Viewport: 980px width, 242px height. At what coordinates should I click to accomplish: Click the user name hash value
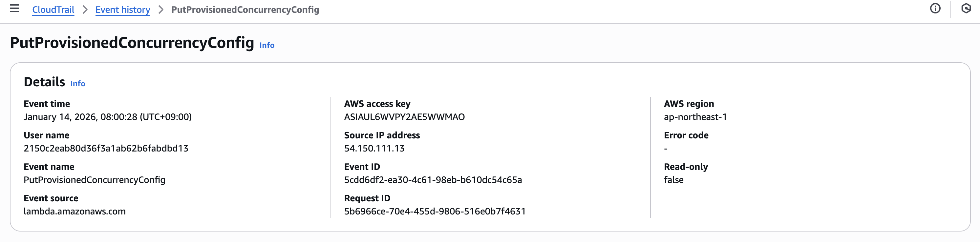pos(106,149)
